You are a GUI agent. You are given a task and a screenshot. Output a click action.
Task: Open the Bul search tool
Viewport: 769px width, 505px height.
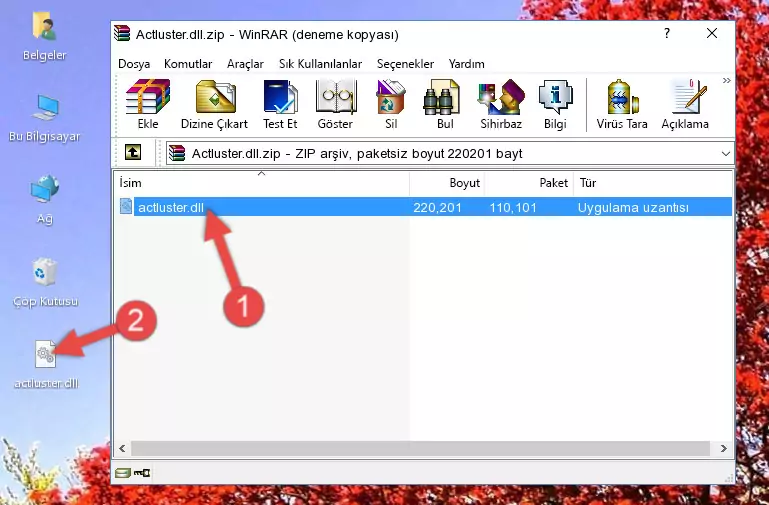[x=445, y=104]
